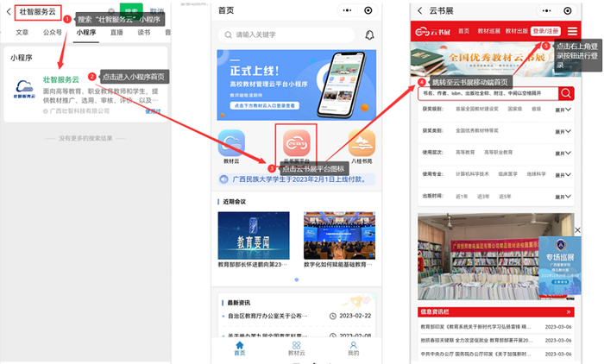
Task: Open the 八桂书苑 app icon
Action: point(362,145)
